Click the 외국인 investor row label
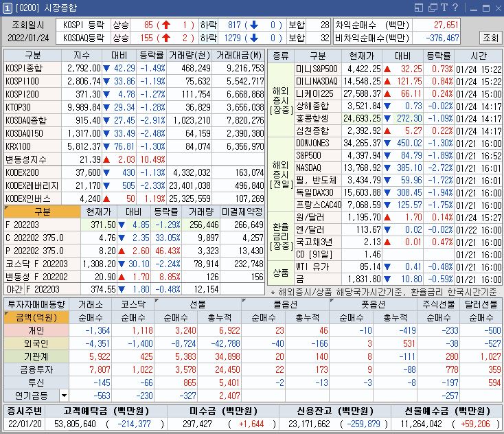The image size is (504, 434). tap(36, 343)
